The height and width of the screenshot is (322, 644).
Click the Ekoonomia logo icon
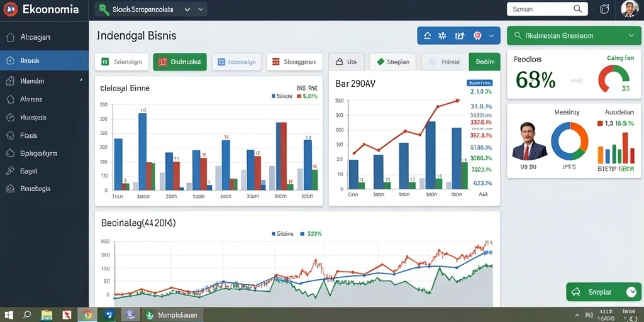point(10,9)
